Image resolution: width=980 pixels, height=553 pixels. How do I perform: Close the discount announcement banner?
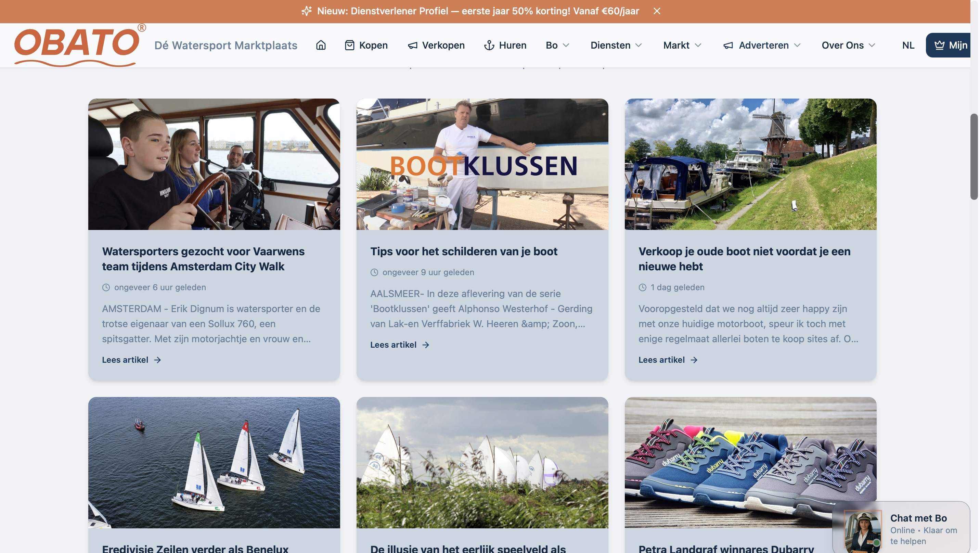[x=657, y=11]
